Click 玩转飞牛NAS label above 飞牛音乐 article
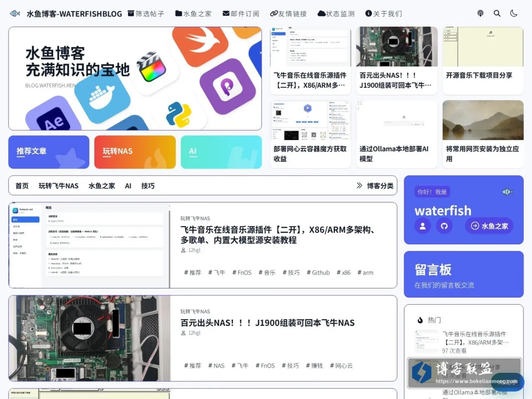Screen dimensions: 532x399 pos(195,219)
